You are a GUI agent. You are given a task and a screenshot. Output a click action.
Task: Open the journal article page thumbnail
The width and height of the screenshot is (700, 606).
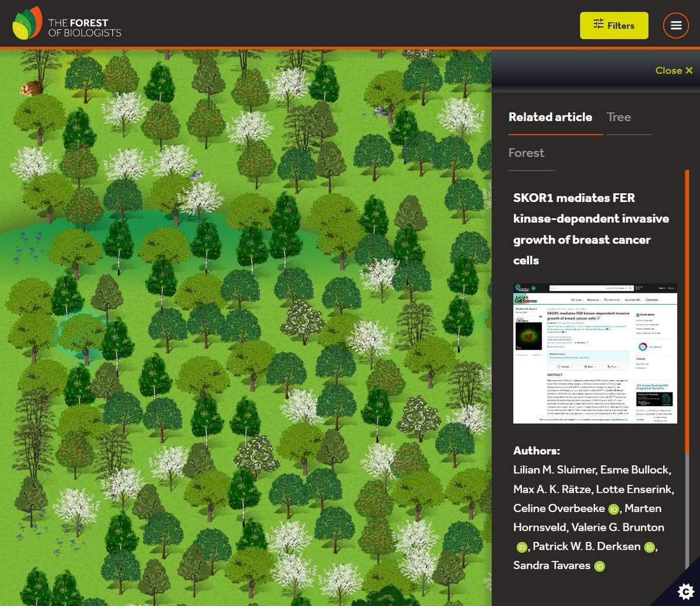(595, 353)
